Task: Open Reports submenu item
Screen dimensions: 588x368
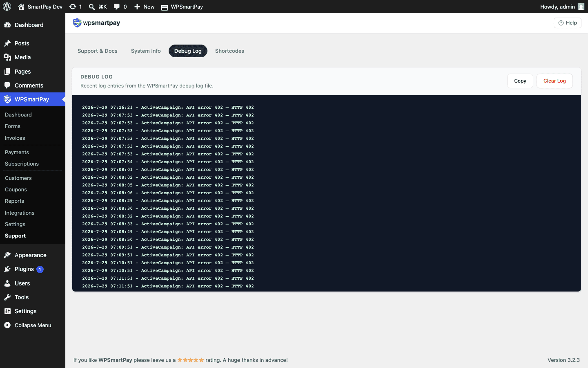Action: (14, 201)
